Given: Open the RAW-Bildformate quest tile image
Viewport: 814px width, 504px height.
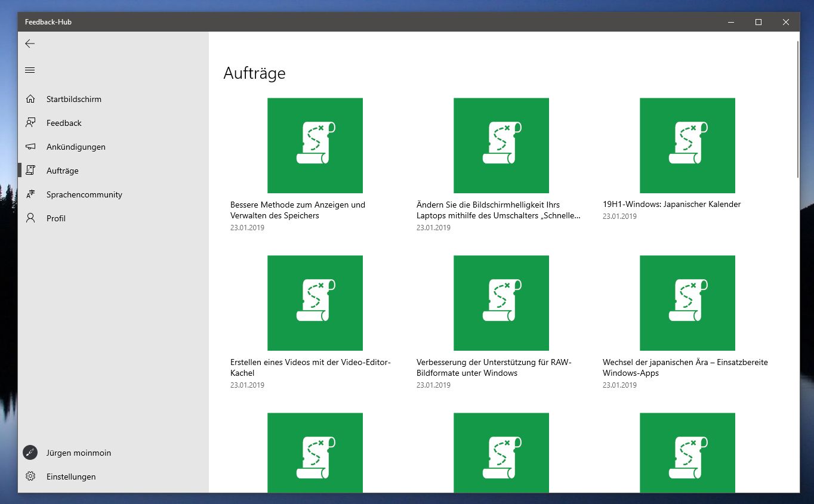Looking at the screenshot, I should (x=501, y=303).
